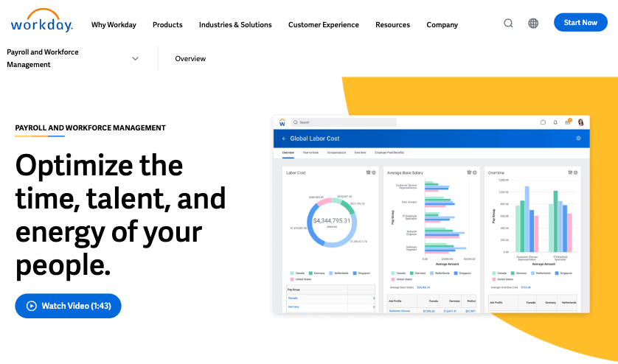
Task: Open Overtime panel gear icon
Action: (x=575, y=172)
